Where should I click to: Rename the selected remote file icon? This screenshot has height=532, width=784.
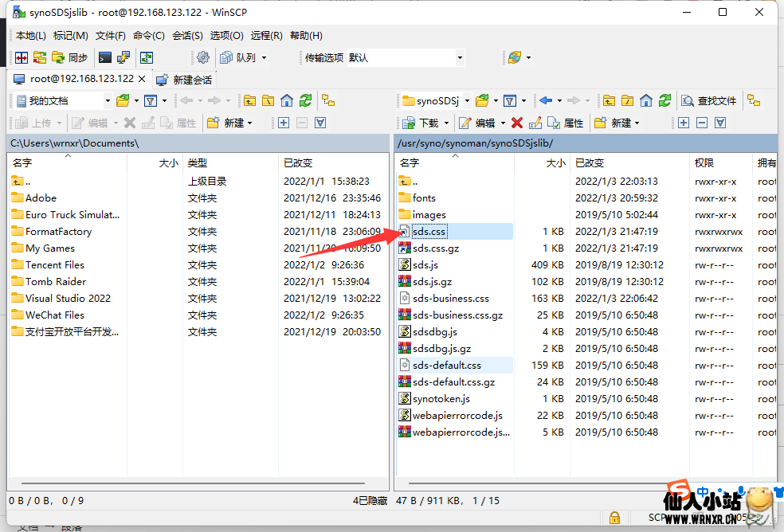tap(535, 123)
